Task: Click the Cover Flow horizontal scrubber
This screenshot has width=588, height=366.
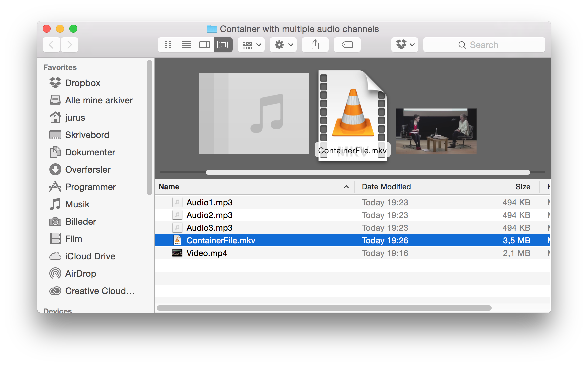Action: click(368, 172)
